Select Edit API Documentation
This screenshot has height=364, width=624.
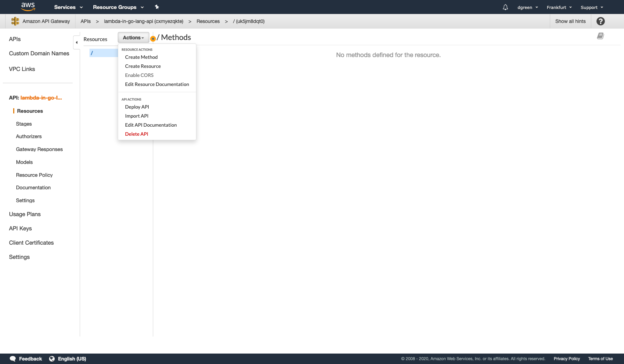(x=151, y=125)
